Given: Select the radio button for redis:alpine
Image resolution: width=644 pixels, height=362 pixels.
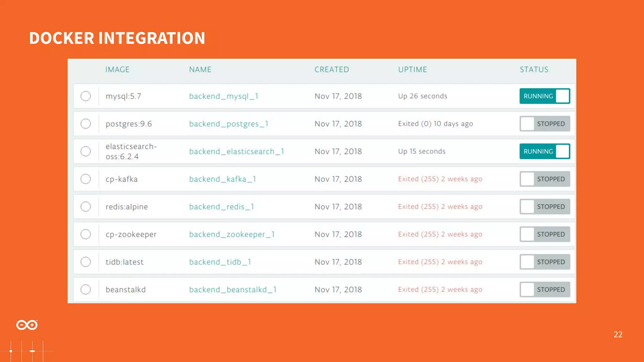Looking at the screenshot, I should click(86, 206).
